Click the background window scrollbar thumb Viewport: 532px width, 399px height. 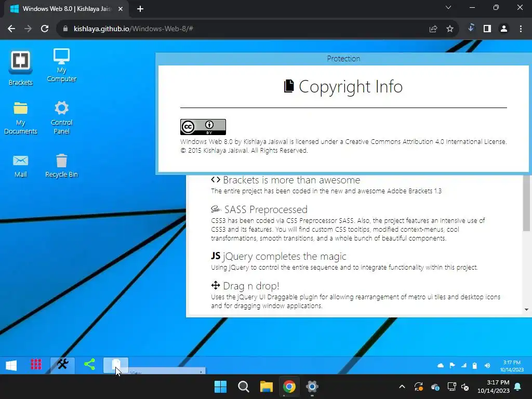pyautogui.click(x=526, y=204)
